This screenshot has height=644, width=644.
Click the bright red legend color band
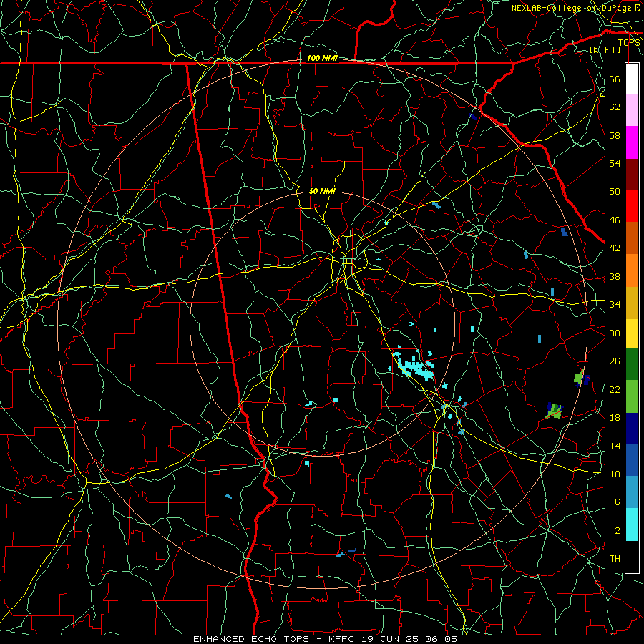pyautogui.click(x=632, y=206)
